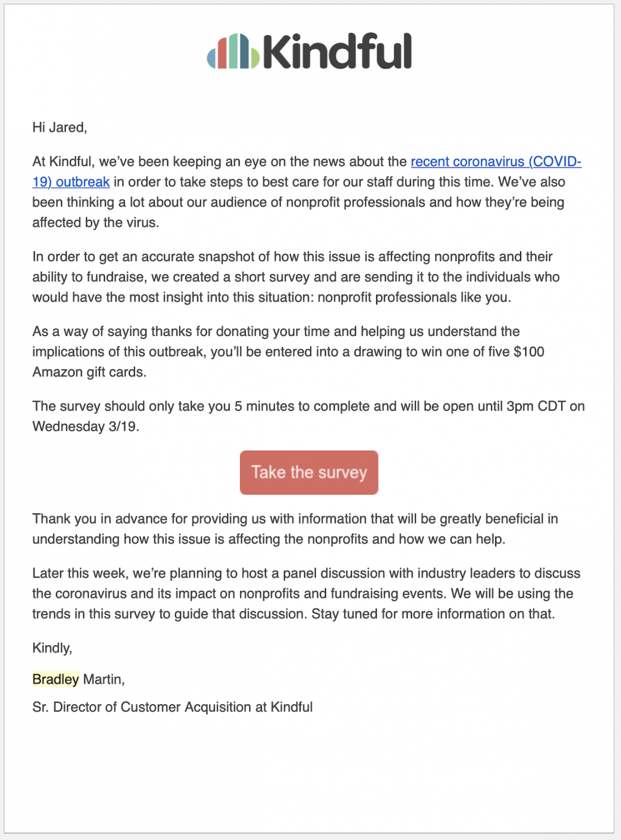Click the blue bar of the Kindful logo
Viewport: 621px width, 840px height.
coord(211,58)
